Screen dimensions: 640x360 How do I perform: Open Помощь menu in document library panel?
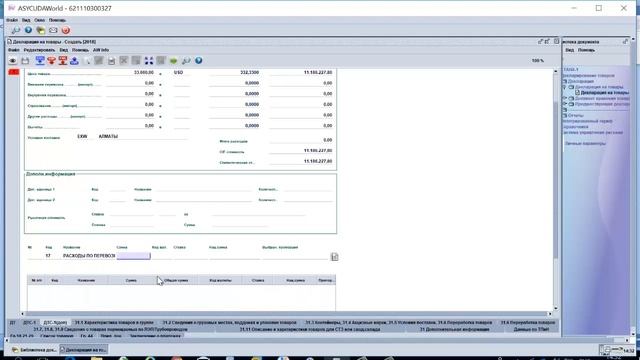pos(587,50)
